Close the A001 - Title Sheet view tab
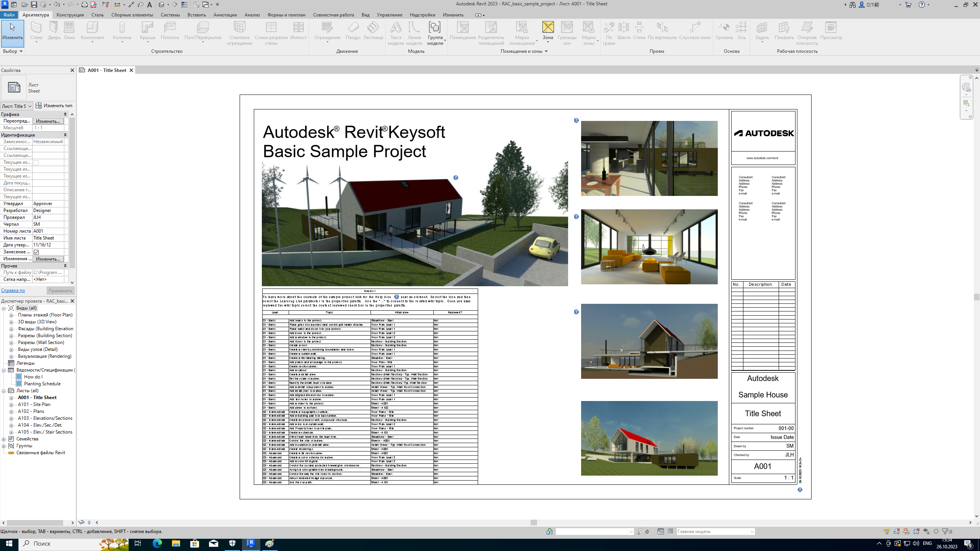 pyautogui.click(x=131, y=70)
